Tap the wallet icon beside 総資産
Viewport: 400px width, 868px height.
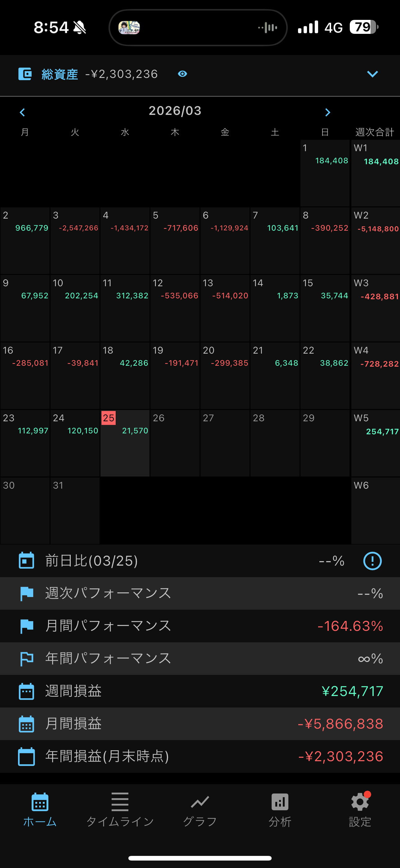click(x=25, y=74)
